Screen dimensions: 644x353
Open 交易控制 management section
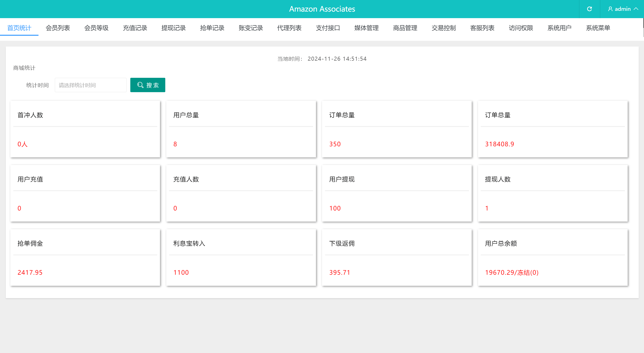(444, 28)
